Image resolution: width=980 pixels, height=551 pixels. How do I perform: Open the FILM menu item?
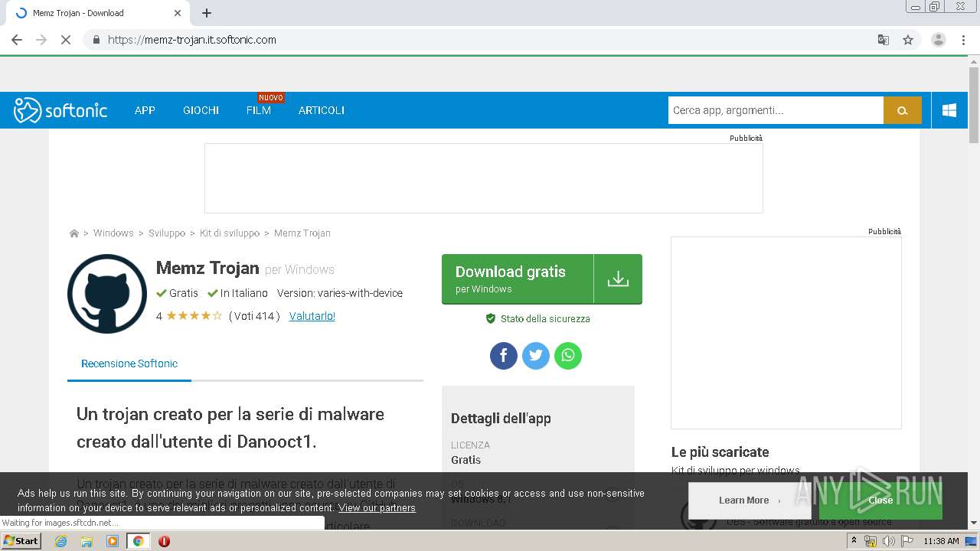point(259,110)
